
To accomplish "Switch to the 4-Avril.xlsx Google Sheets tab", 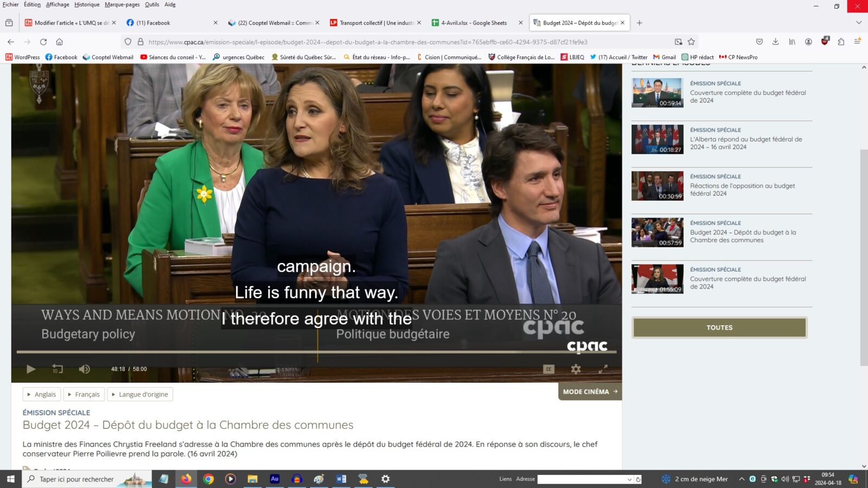I will (474, 23).
